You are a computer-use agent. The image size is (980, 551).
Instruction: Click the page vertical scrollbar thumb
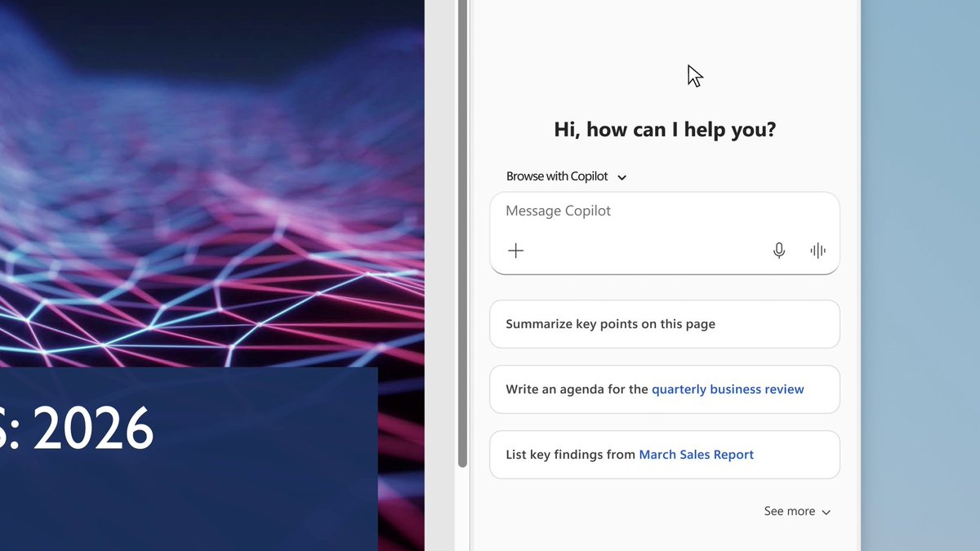click(462, 233)
